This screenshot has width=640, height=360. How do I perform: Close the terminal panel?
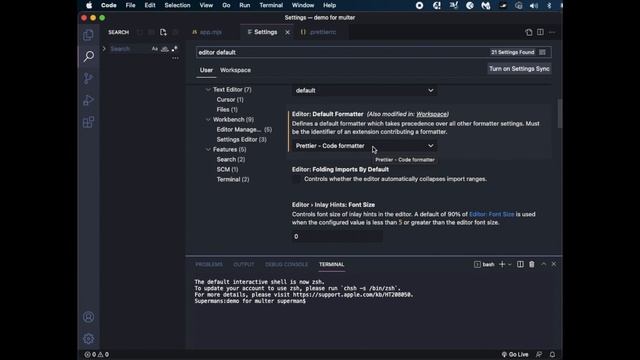pos(554,264)
